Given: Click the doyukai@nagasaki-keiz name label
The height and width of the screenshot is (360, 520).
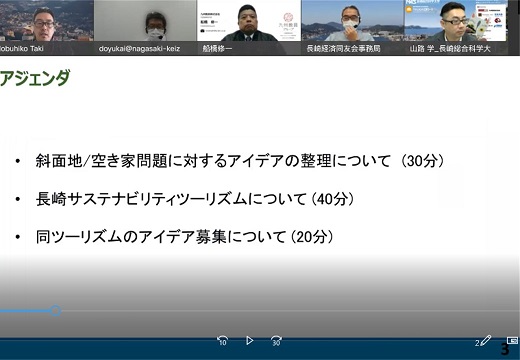Looking at the screenshot, I should click(139, 49).
